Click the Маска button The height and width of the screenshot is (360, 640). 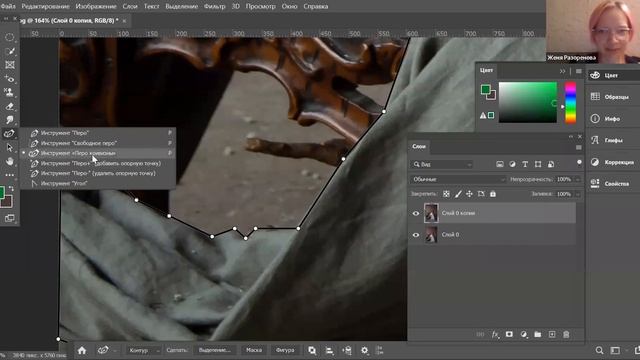pos(254,350)
